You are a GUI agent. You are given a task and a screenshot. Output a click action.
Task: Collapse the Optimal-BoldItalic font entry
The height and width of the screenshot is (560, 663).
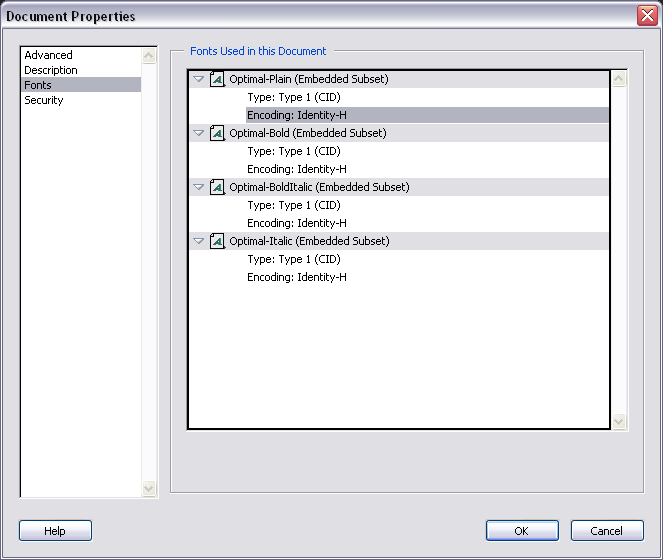pyautogui.click(x=198, y=187)
